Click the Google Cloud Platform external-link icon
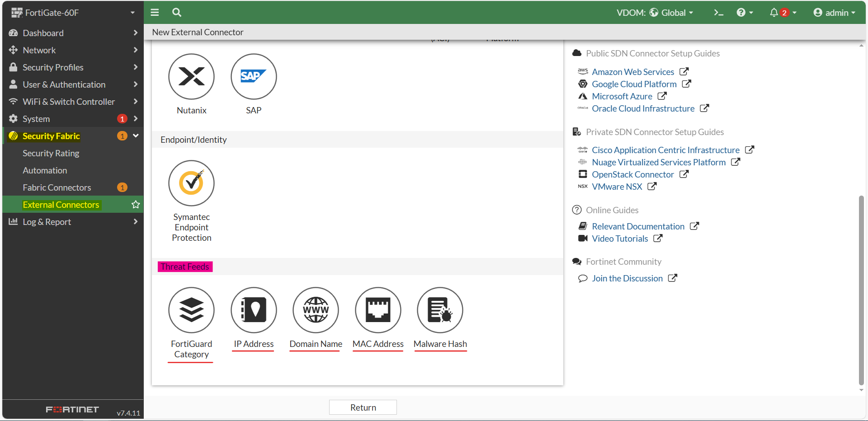Screen dimensions: 868x421 pos(687,84)
